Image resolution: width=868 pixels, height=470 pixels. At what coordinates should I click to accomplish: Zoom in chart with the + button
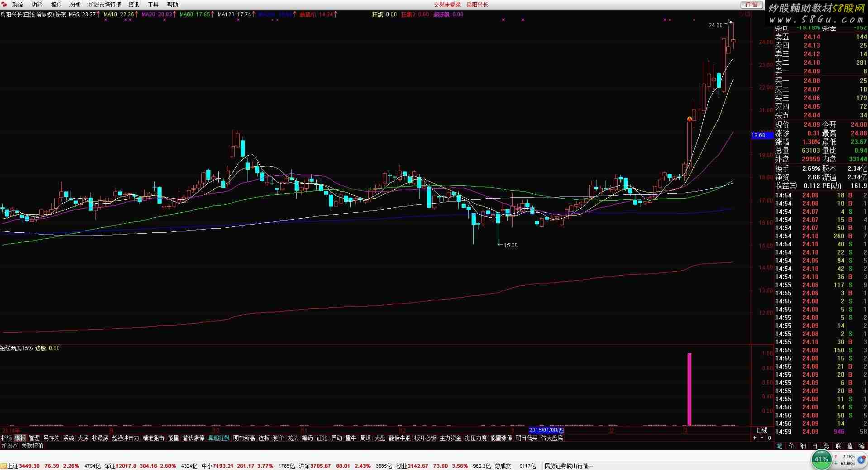(755, 438)
